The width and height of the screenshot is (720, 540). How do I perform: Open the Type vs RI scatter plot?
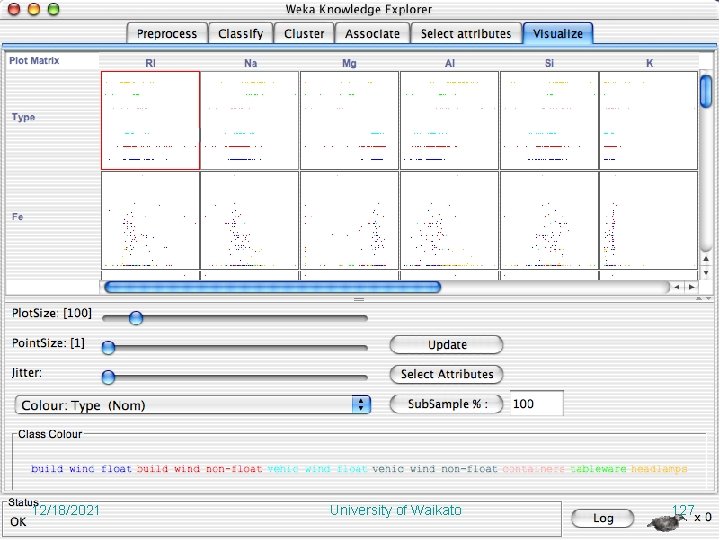tap(151, 120)
